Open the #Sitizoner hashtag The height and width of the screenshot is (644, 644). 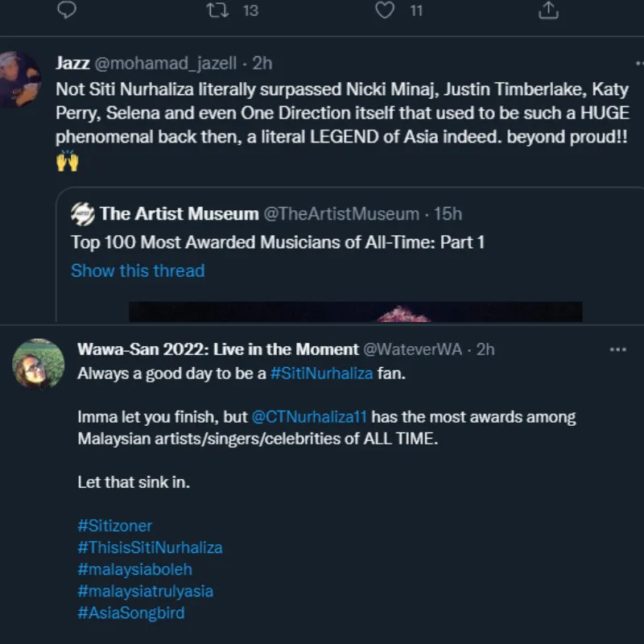pyautogui.click(x=114, y=526)
